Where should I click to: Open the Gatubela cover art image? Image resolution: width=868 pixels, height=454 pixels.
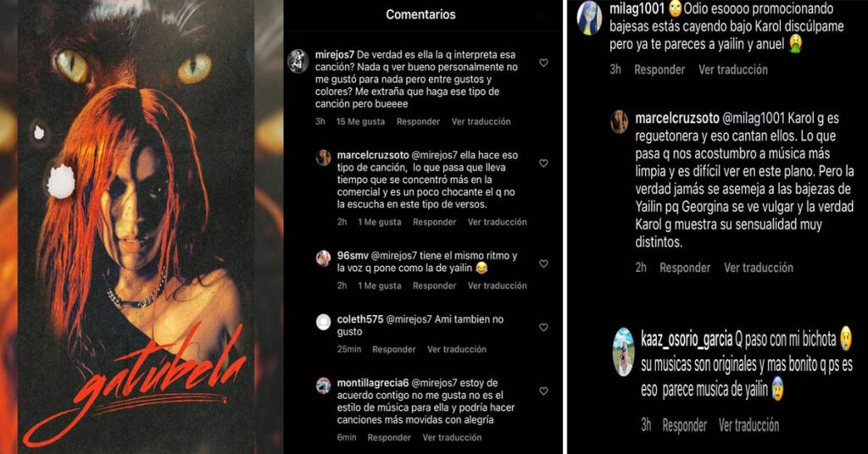(142, 227)
